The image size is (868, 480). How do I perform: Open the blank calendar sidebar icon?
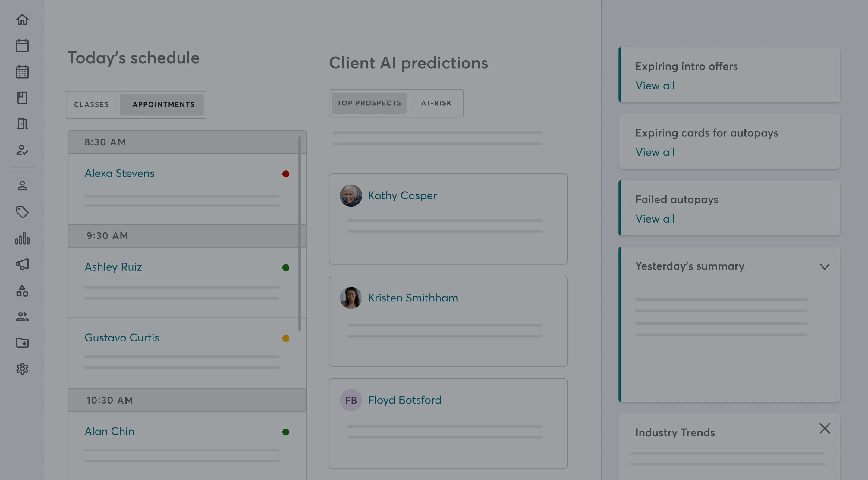[22, 45]
